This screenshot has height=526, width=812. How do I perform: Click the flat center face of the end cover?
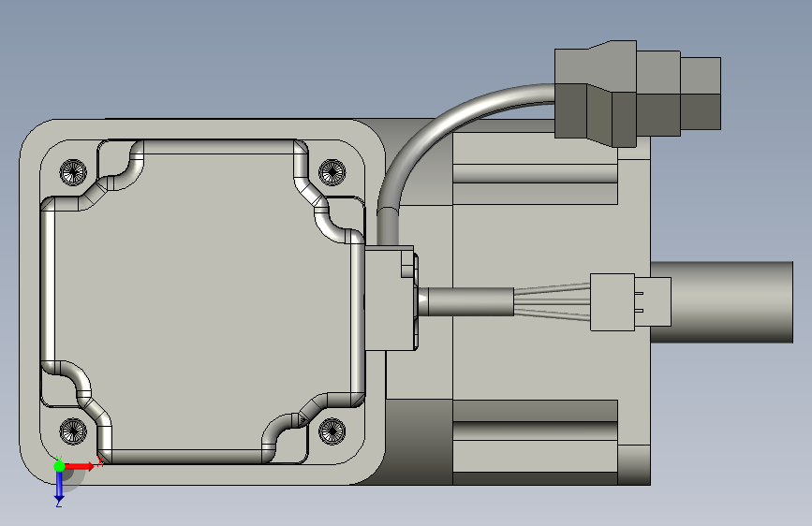click(203, 301)
